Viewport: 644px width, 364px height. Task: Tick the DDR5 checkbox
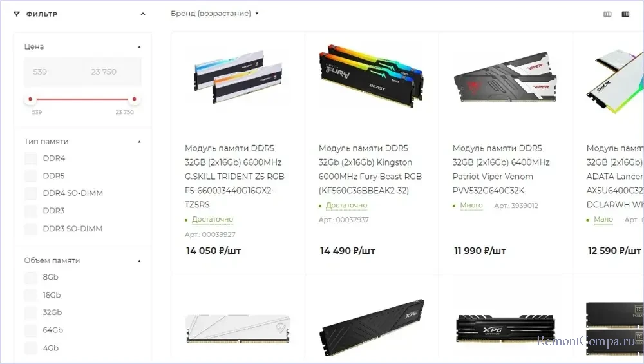30,176
